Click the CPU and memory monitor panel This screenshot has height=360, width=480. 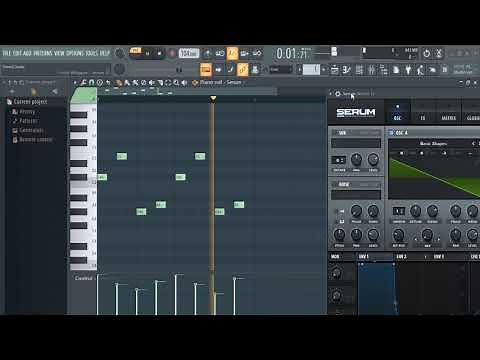tap(389, 53)
